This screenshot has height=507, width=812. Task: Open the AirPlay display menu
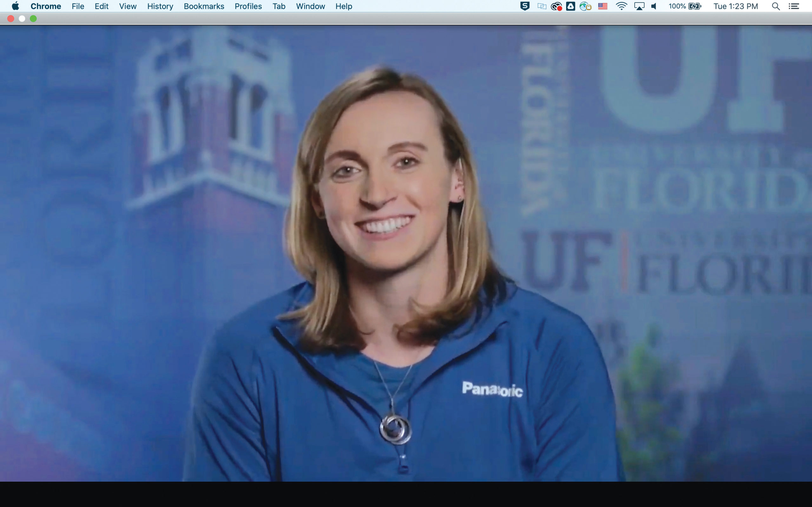click(x=639, y=6)
